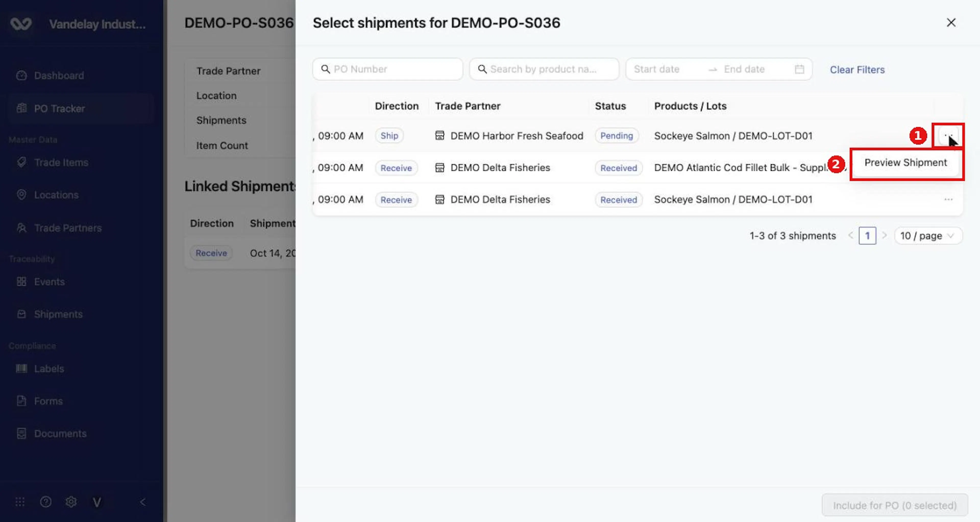Image resolution: width=980 pixels, height=522 pixels.
Task: Select page 1 in pagination
Action: pos(867,236)
